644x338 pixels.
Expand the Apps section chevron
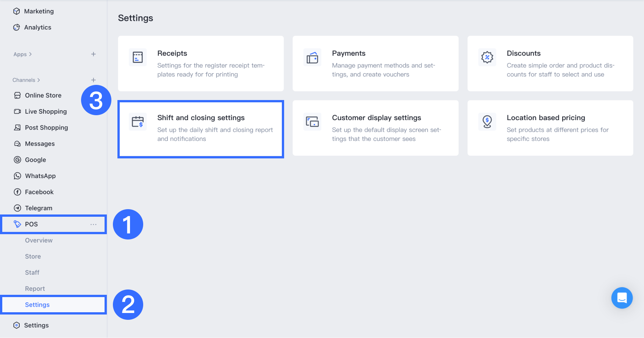pos(30,54)
